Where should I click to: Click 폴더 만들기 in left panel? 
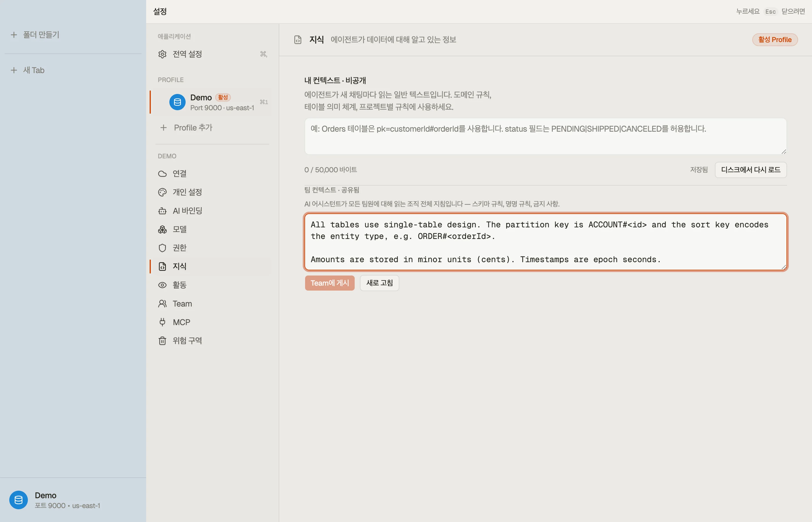pos(41,35)
